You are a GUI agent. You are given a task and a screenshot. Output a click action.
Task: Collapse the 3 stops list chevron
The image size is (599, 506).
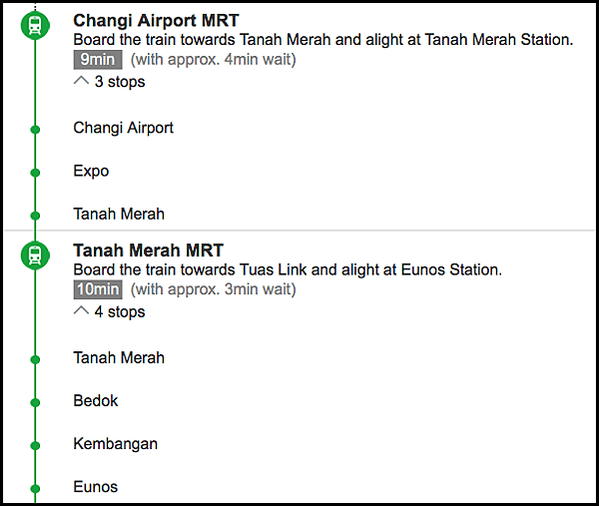[81, 81]
